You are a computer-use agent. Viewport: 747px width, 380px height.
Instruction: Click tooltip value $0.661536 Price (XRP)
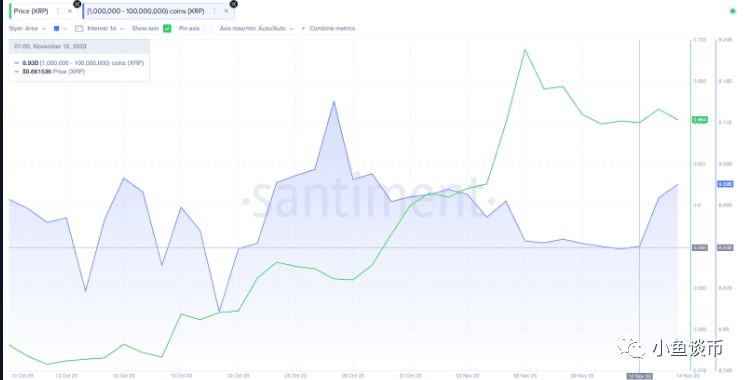[50, 71]
